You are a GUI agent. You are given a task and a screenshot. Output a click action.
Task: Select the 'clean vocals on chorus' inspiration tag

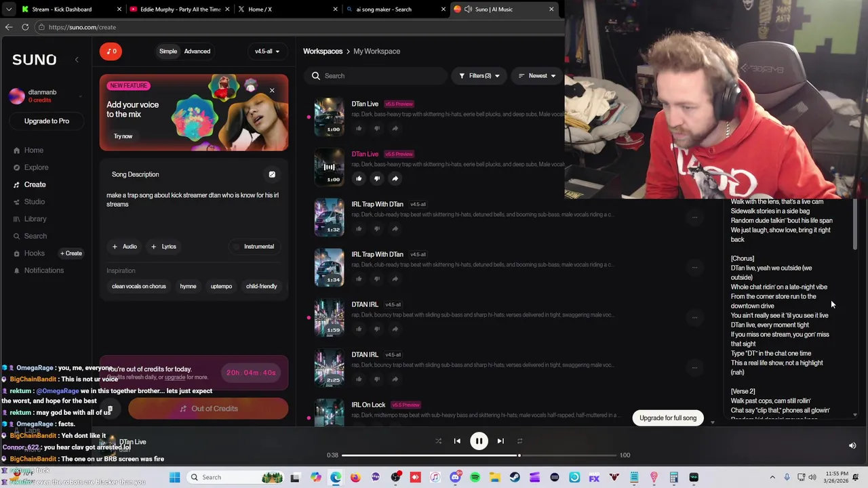[x=139, y=287]
